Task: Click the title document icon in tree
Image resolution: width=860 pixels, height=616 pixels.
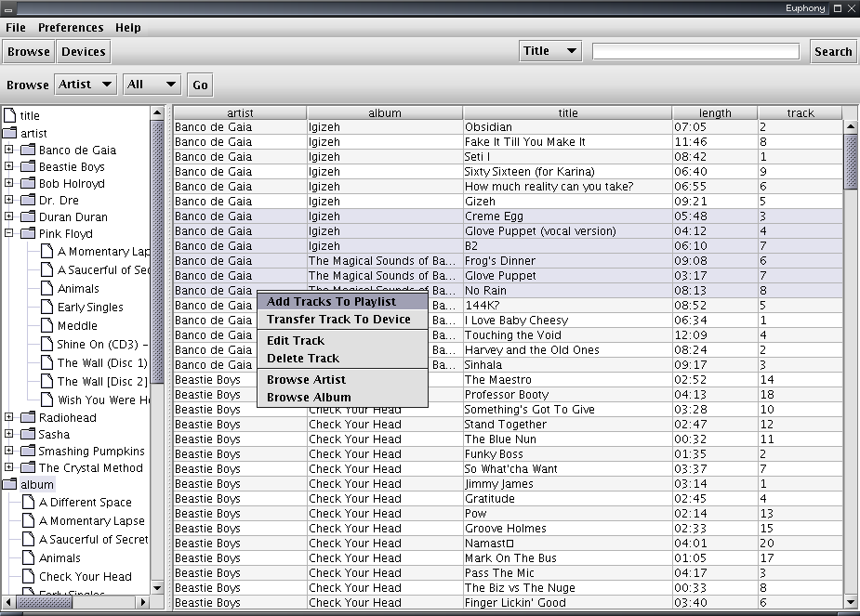Action: point(10,115)
